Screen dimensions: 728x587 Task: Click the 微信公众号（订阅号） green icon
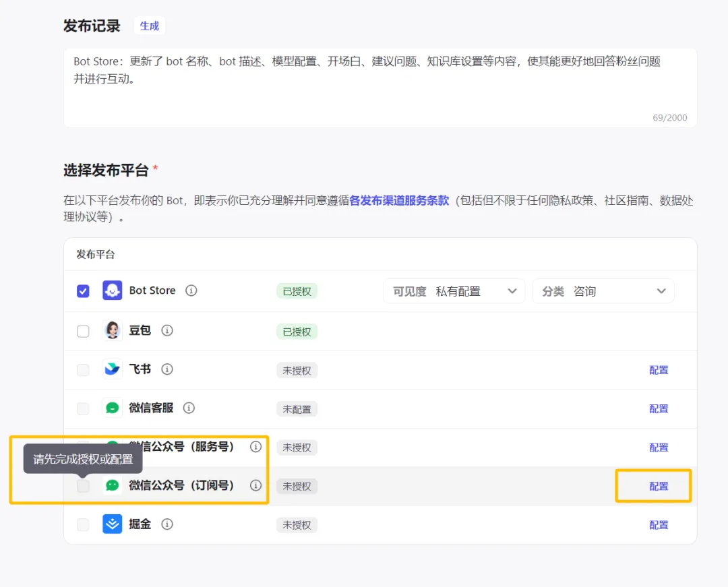[x=112, y=485]
